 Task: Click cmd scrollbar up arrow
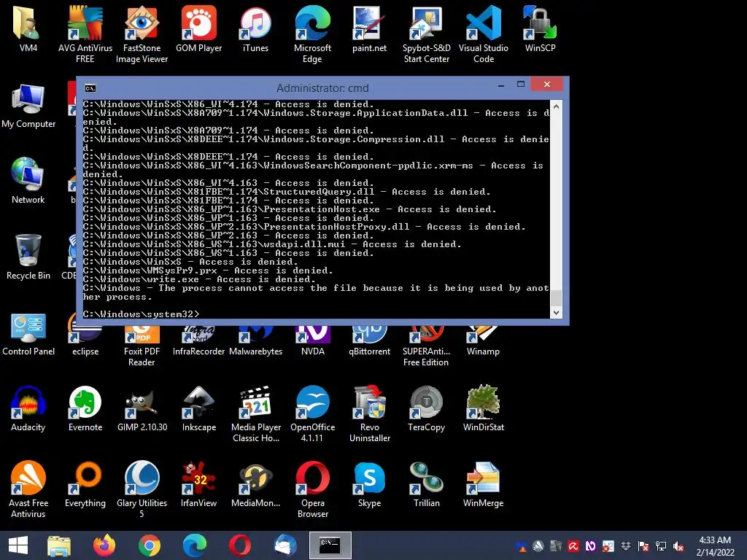pyautogui.click(x=556, y=106)
